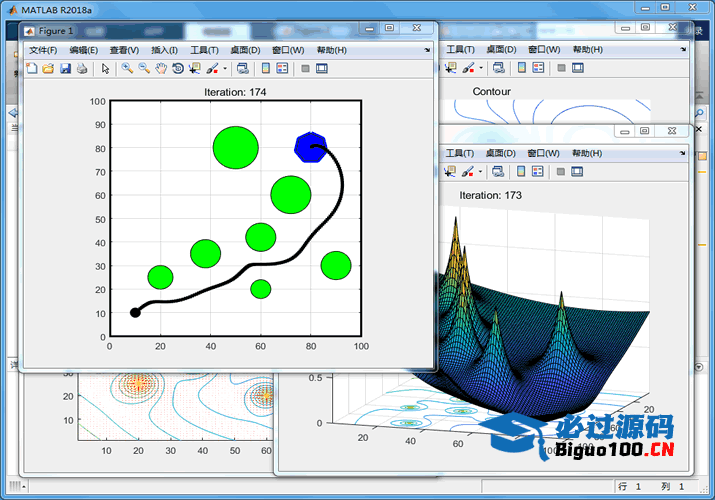This screenshot has height=500, width=715.
Task: Save figure icon in Figure 1 toolbar
Action: pyautogui.click(x=65, y=68)
